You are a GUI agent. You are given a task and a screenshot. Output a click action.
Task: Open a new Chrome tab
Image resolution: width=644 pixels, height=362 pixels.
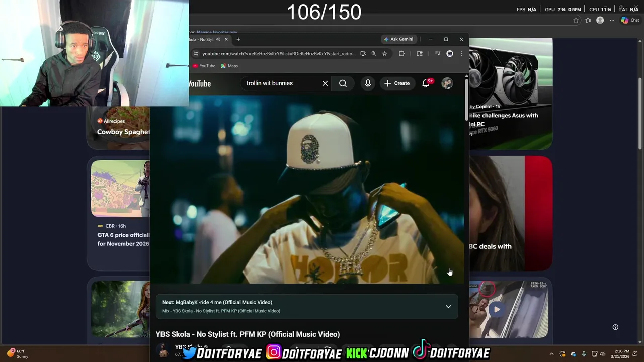238,39
